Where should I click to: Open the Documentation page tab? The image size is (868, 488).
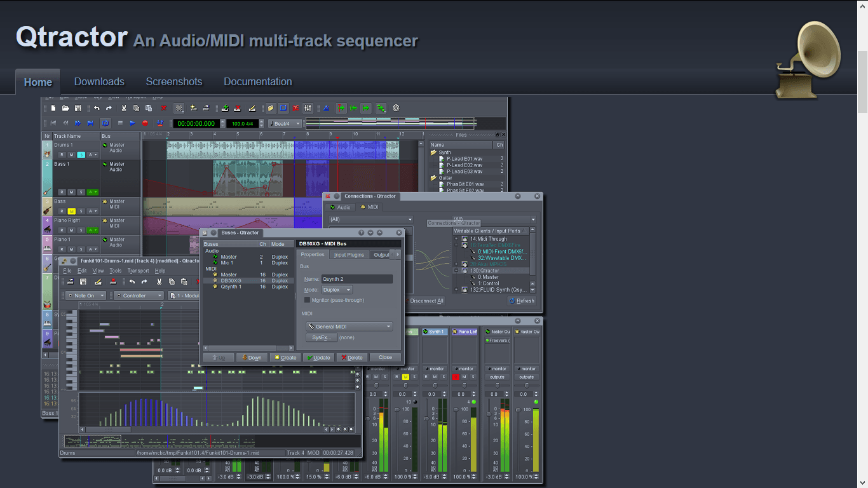258,81
